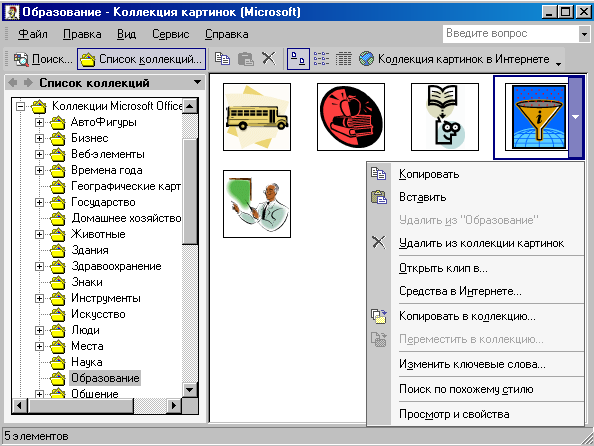Switch to Thumbnails view icon
Viewport: 594px width, 446px height.
click(x=298, y=59)
